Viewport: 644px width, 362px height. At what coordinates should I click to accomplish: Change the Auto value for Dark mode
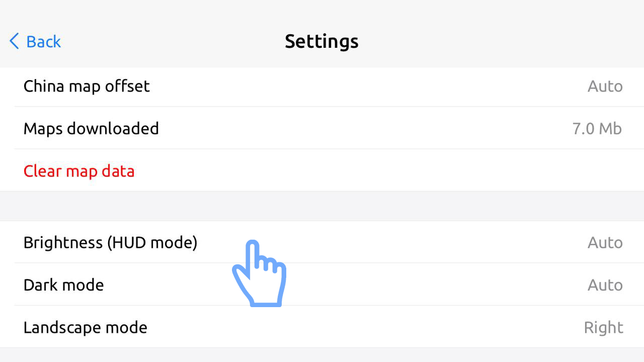[x=605, y=285]
